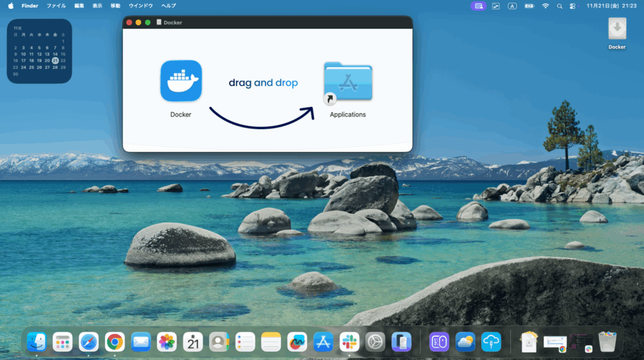This screenshot has height=360, width=644.
Task: Open the Trash in the Dock
Action: click(607, 342)
